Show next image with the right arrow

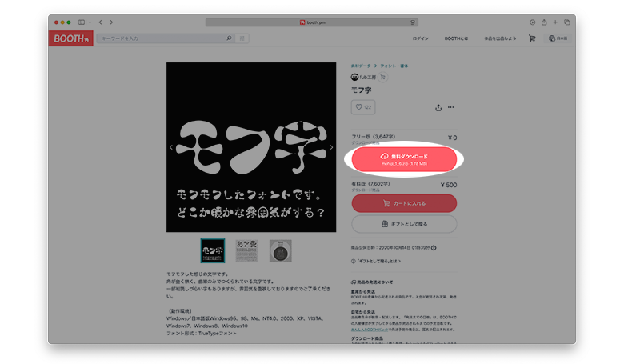point(331,147)
